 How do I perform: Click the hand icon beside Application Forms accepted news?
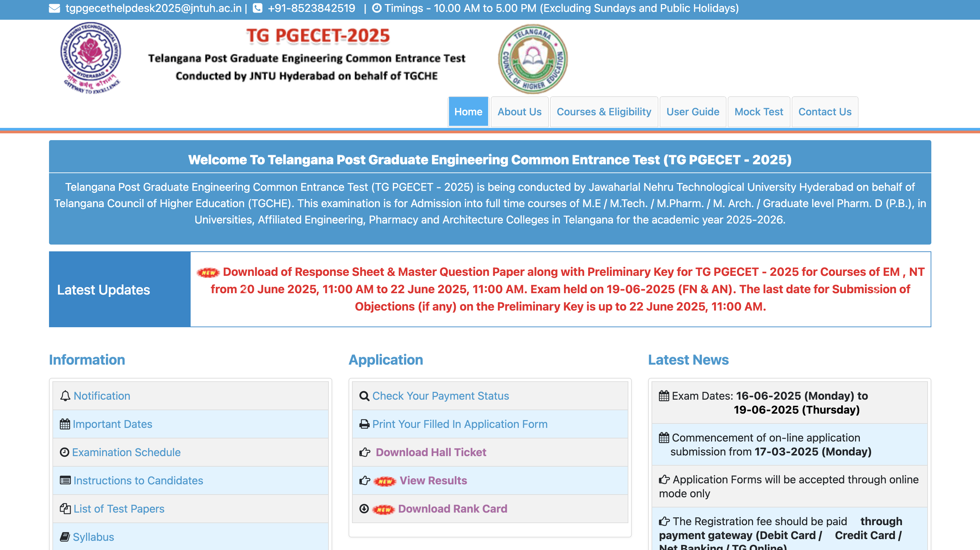tap(664, 479)
